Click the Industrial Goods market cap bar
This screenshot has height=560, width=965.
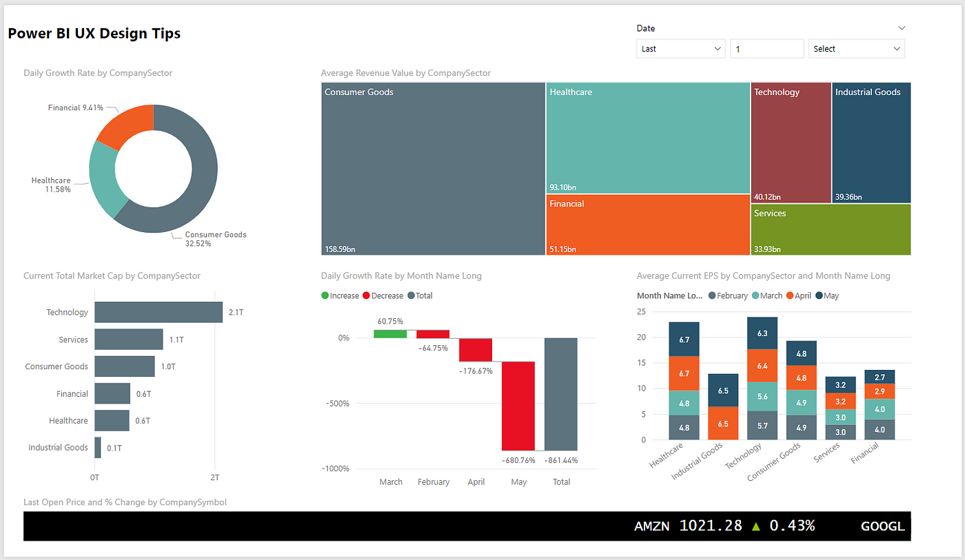click(98, 447)
